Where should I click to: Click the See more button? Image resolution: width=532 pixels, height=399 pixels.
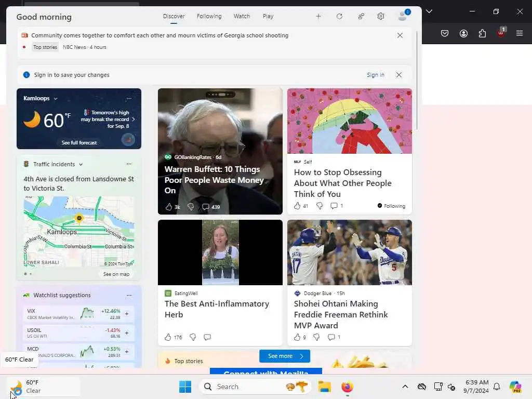285,356
